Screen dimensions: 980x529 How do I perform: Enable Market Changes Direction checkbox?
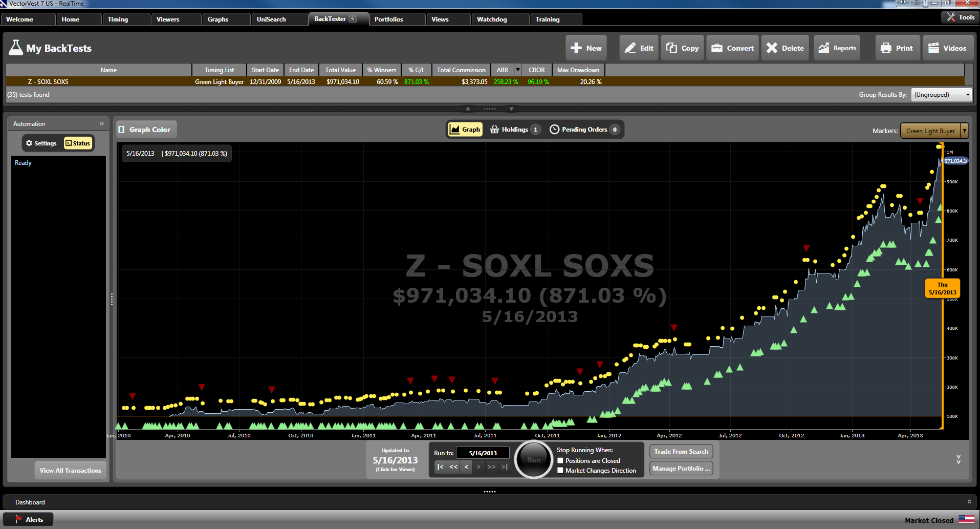[x=560, y=470]
